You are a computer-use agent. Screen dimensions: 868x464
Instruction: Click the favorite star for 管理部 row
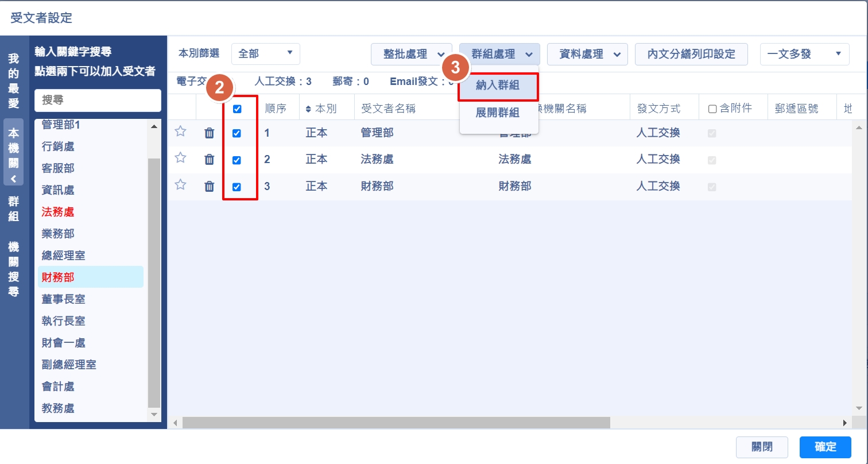[180, 132]
